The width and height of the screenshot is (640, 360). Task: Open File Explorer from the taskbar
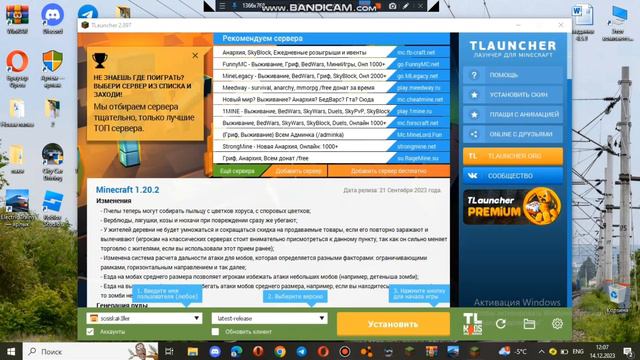tap(193, 351)
